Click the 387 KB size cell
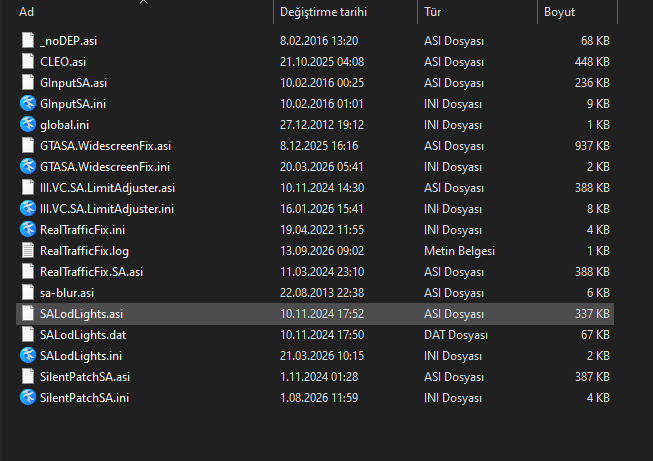653x461 pixels. [592, 376]
